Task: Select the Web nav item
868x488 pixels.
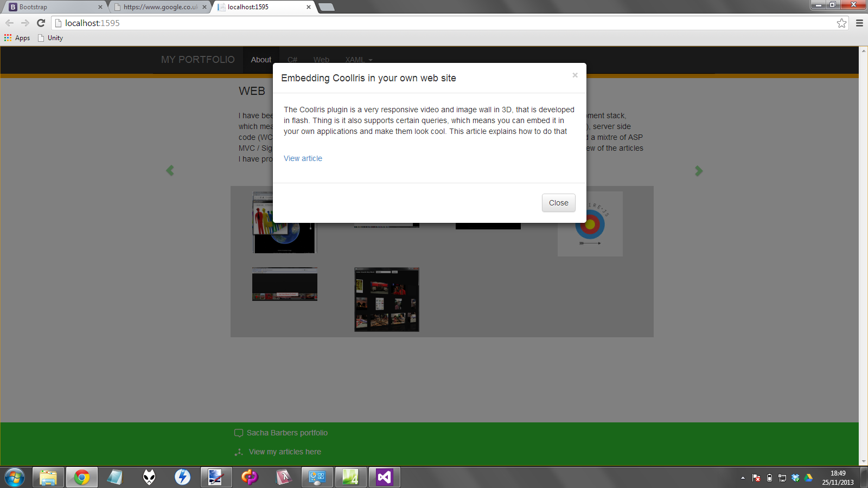Action: click(x=321, y=60)
